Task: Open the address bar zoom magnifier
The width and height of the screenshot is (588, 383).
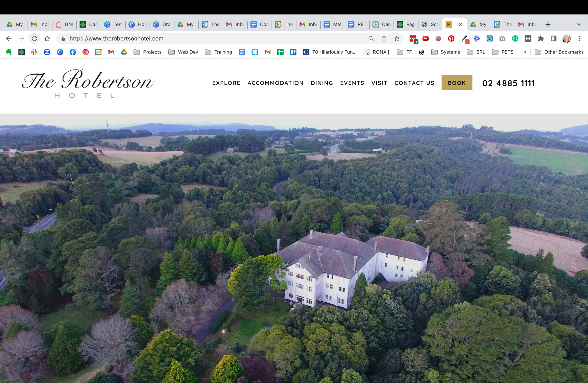Action: tap(371, 38)
